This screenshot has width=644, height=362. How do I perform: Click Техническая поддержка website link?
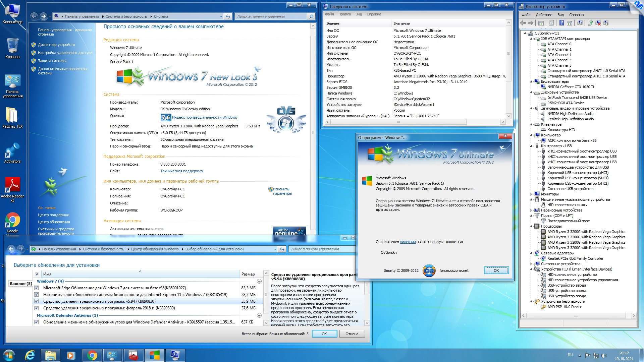pyautogui.click(x=181, y=171)
